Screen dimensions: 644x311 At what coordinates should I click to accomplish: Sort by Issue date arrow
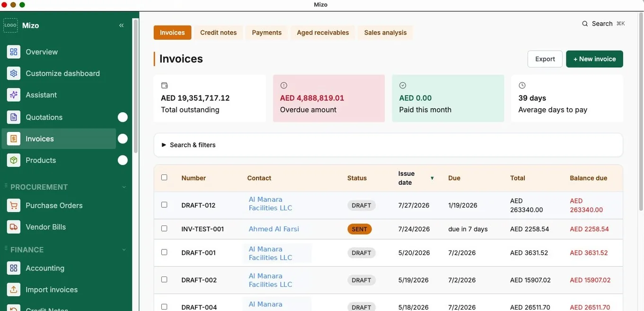432,178
